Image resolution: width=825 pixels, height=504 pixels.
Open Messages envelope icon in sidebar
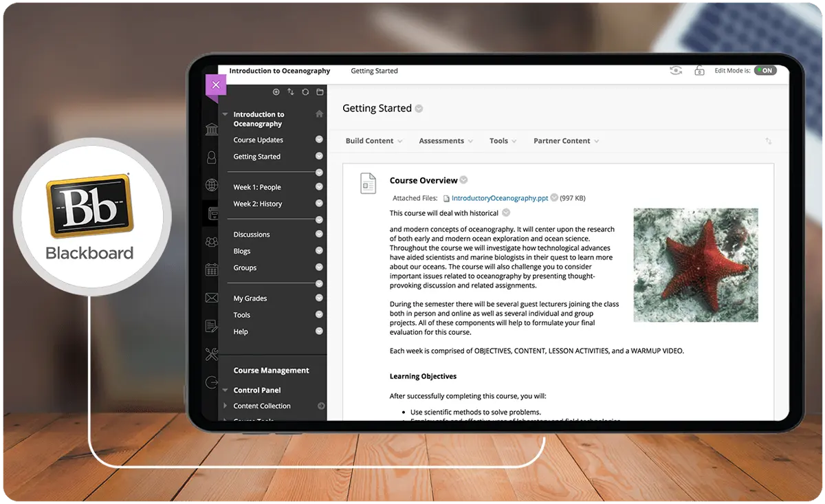pos(212,298)
